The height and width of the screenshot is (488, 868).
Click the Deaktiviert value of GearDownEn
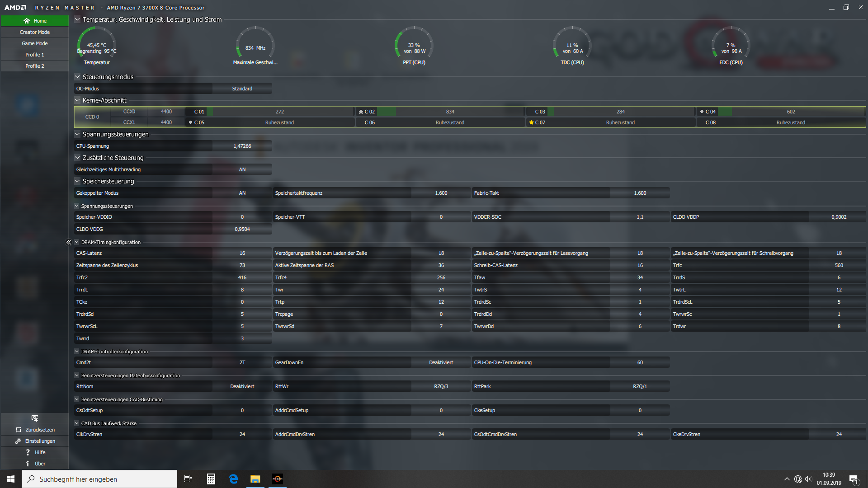tap(441, 362)
